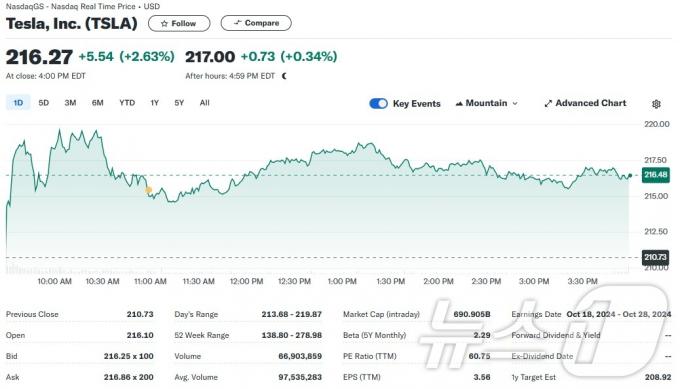This screenshot has width=680, height=389.
Task: Click the EPS (TTM) value 3.56
Action: coord(482,377)
